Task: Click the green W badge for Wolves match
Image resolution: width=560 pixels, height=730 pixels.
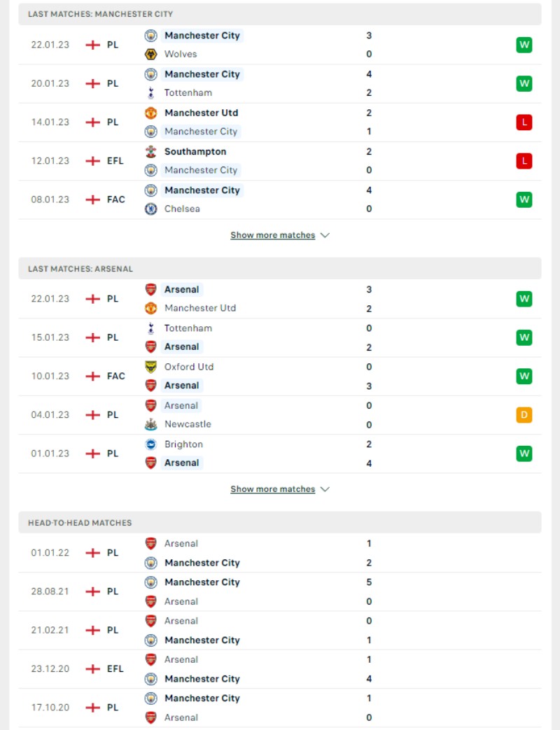Action: point(524,45)
